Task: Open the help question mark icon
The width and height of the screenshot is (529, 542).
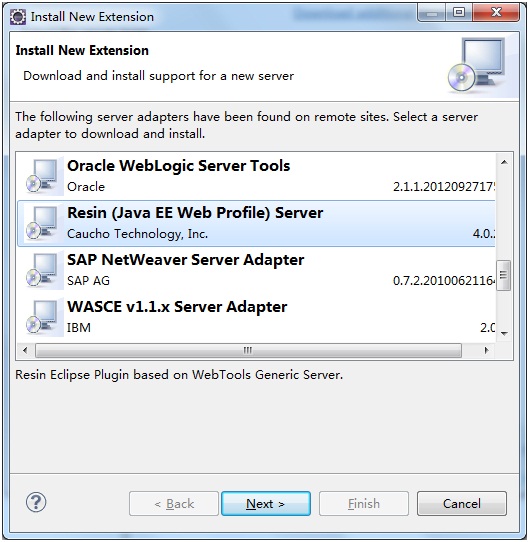Action: [36, 502]
